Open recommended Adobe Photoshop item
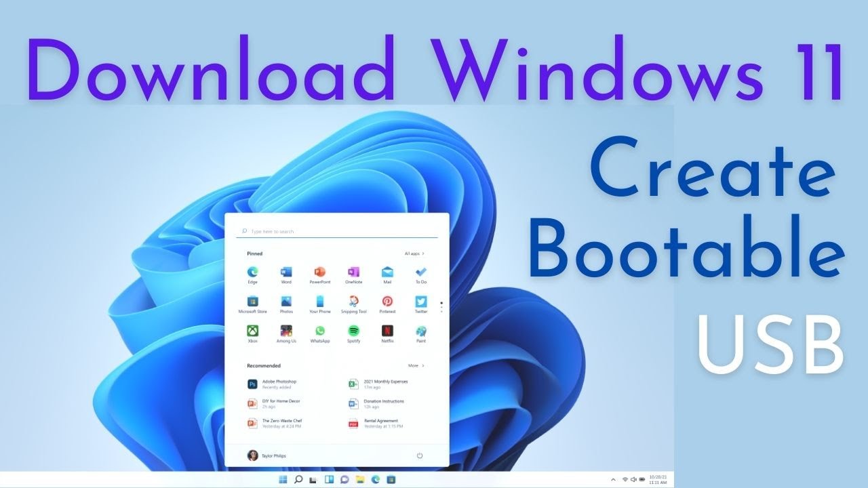Screen dimensions: 868x488 point(273,384)
